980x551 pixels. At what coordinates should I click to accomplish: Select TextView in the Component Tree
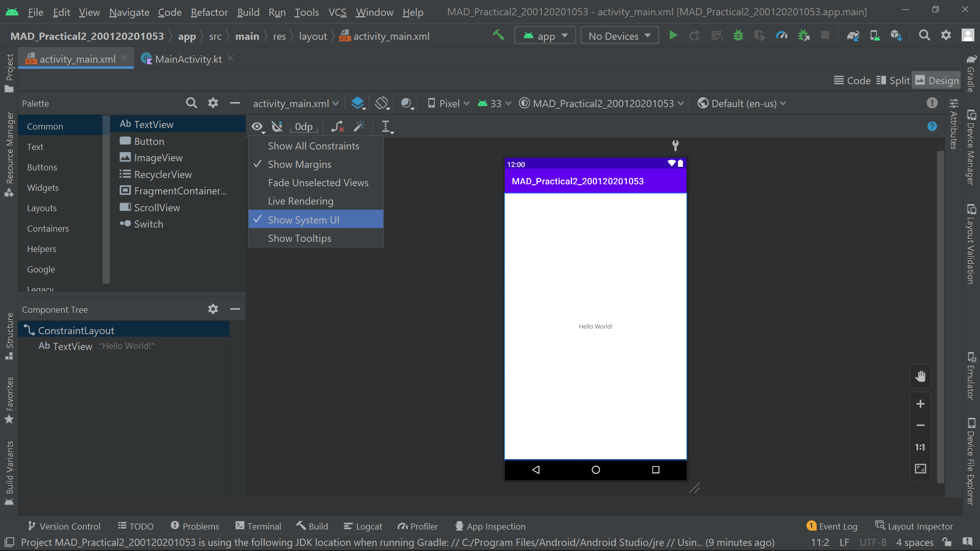tap(72, 346)
